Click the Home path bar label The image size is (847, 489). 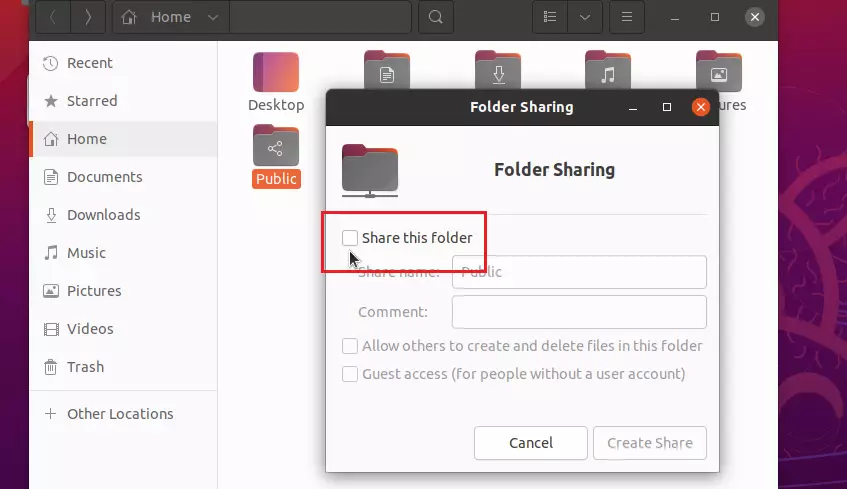tap(171, 17)
